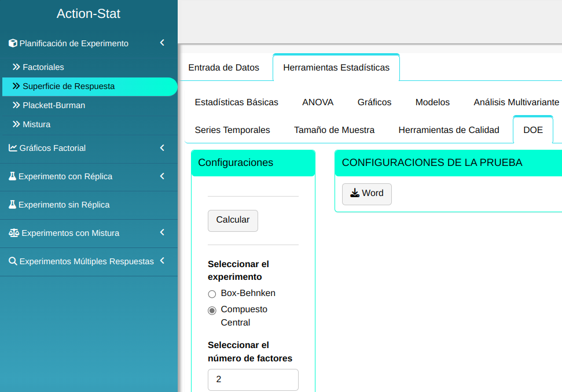Expand the Experimentos con Mistura chevron
The image size is (562, 392).
[162, 232]
